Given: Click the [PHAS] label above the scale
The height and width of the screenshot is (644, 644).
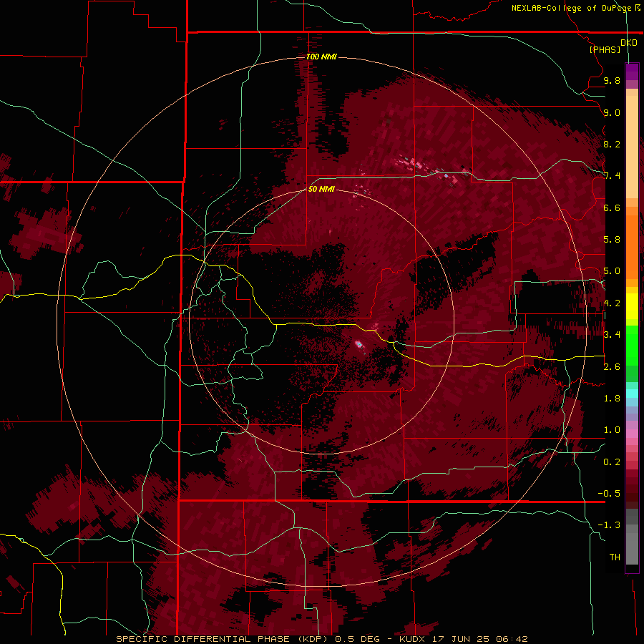Looking at the screenshot, I should (605, 49).
